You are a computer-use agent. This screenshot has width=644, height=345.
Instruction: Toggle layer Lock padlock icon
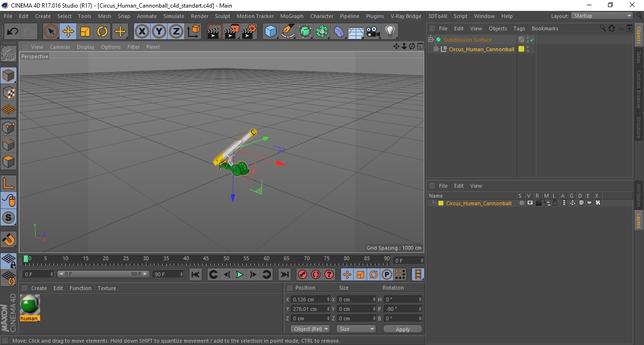(555, 203)
